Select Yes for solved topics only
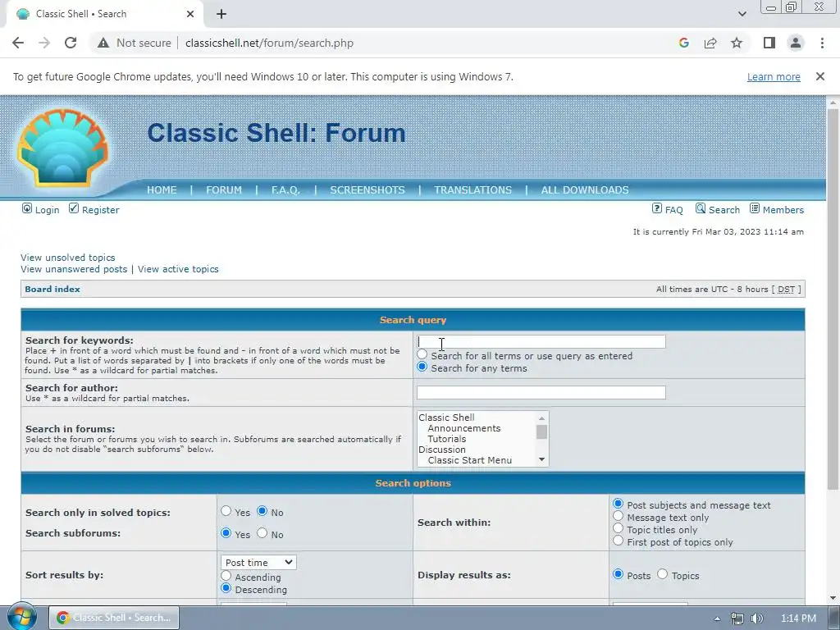 tap(226, 511)
